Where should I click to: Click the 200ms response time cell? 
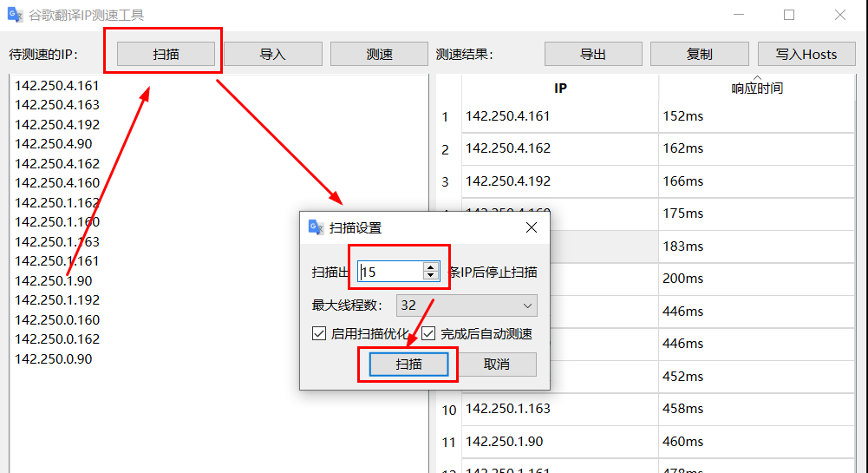tap(757, 279)
